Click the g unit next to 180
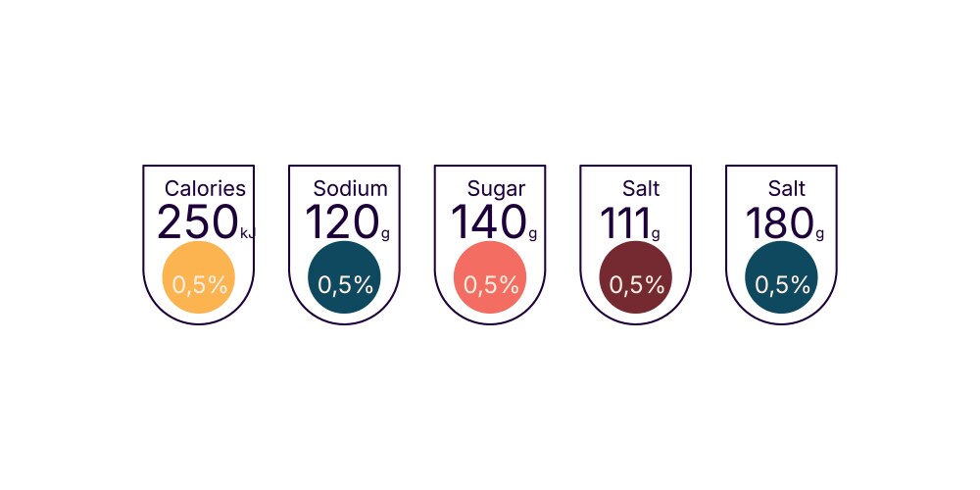 pos(819,234)
